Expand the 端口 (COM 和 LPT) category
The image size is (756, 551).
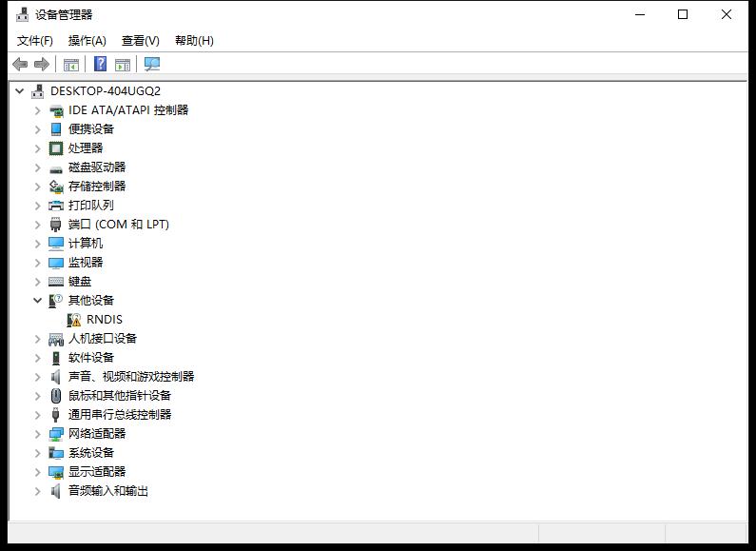point(38,225)
